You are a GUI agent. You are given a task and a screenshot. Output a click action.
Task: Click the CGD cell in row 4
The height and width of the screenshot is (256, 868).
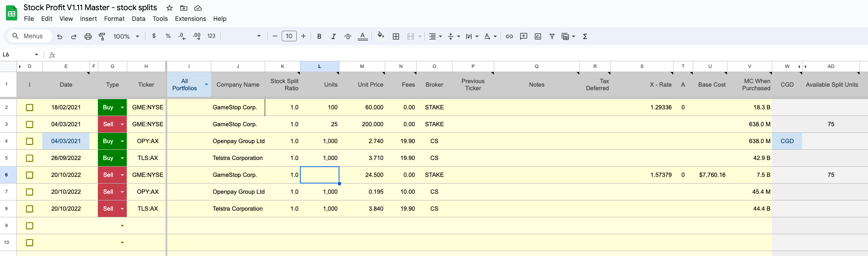click(787, 141)
